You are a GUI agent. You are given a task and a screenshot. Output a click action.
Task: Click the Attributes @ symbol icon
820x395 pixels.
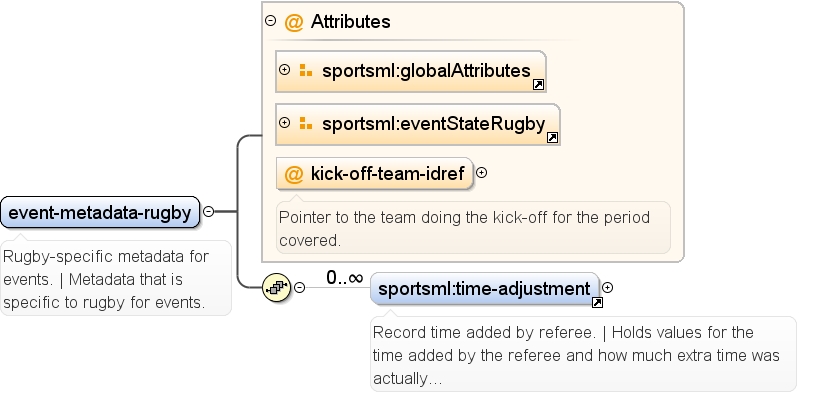[294, 22]
